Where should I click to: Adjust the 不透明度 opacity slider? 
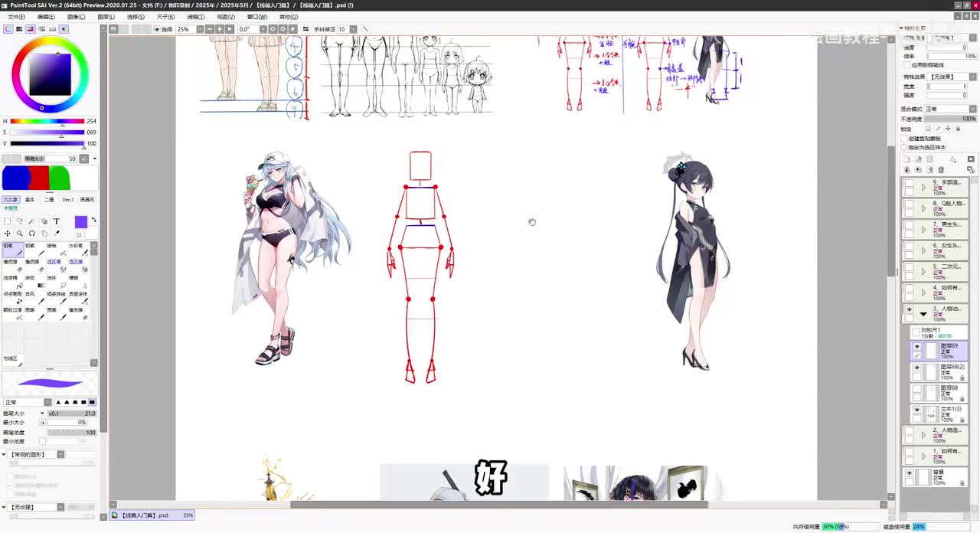pyautogui.click(x=952, y=119)
